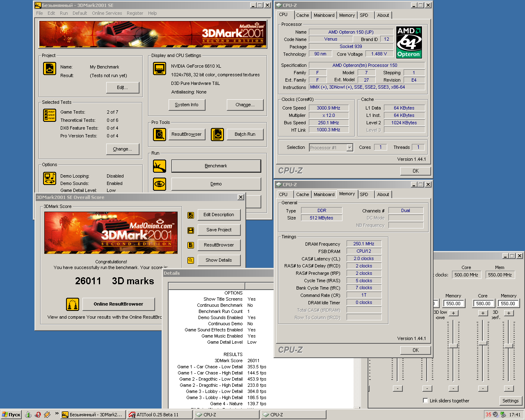The width and height of the screenshot is (525, 420).
Task: Click the Settings button in ATITool
Action: click(x=511, y=401)
